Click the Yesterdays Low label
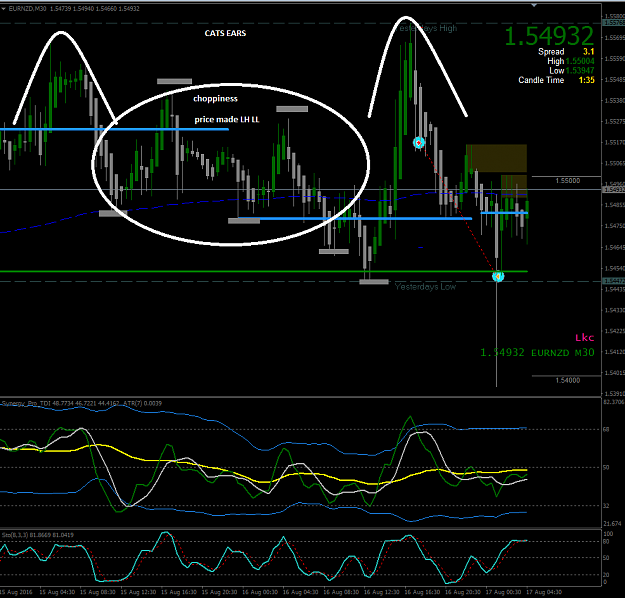The width and height of the screenshot is (625, 598). click(425, 287)
